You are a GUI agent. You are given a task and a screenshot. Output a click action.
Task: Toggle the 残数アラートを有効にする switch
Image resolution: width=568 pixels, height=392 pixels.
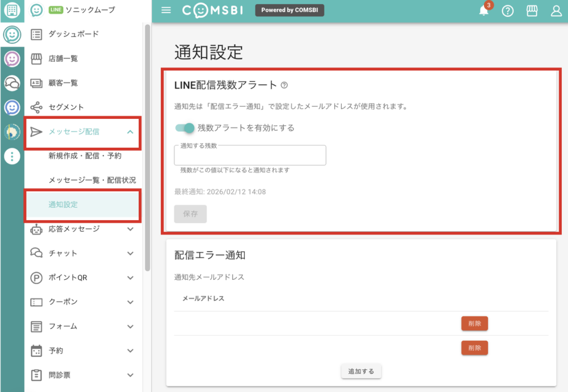(185, 128)
